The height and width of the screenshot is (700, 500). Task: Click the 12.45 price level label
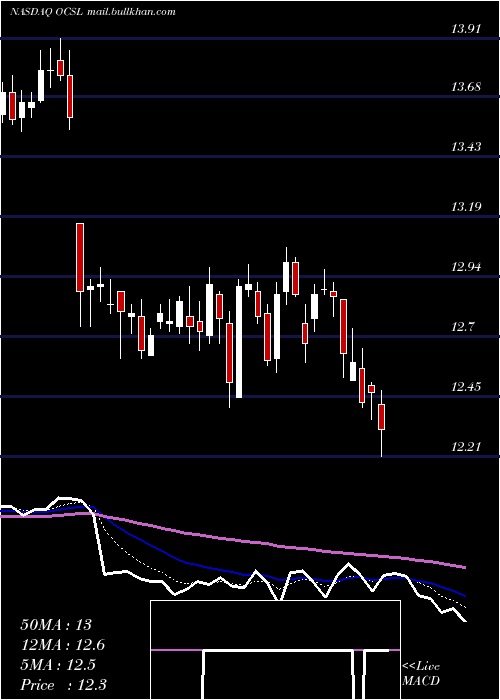(466, 387)
